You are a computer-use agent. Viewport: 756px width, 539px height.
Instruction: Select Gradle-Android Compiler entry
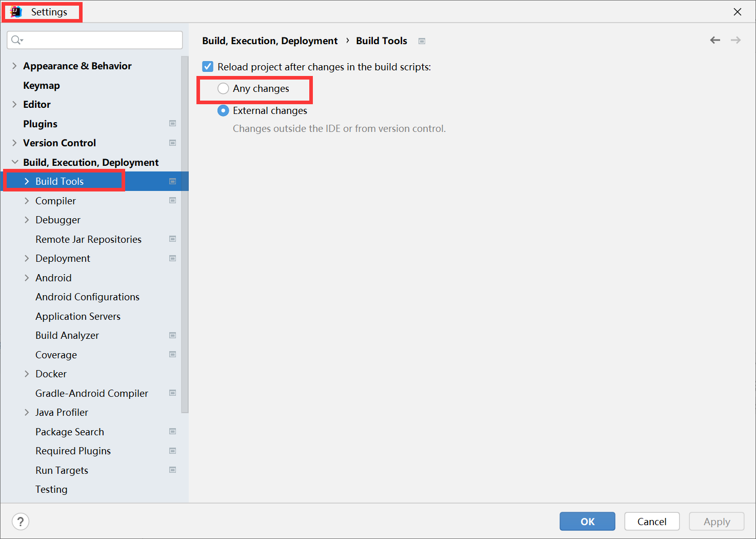pyautogui.click(x=92, y=393)
